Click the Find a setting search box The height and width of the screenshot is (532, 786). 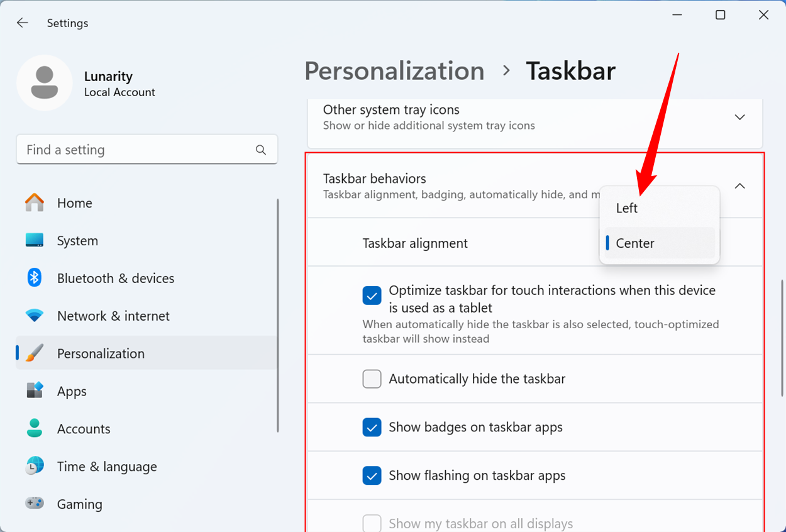135,150
